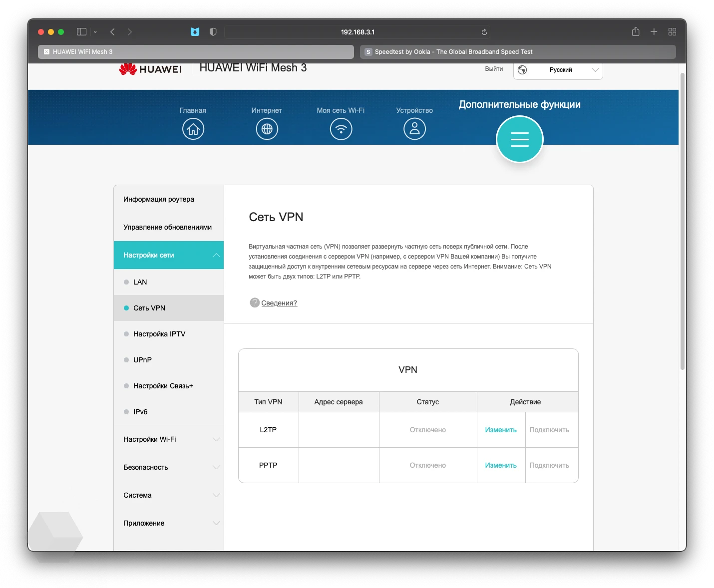The image size is (714, 588).
Task: Open the Сведения? link
Action: click(x=279, y=303)
